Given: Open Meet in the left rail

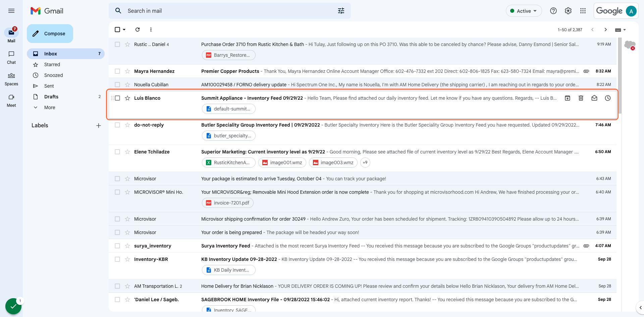Looking at the screenshot, I should pos(11,100).
